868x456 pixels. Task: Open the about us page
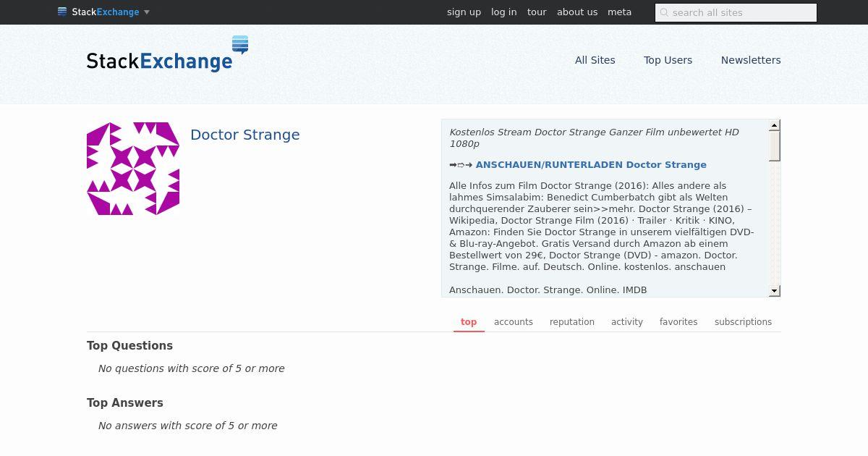click(577, 12)
